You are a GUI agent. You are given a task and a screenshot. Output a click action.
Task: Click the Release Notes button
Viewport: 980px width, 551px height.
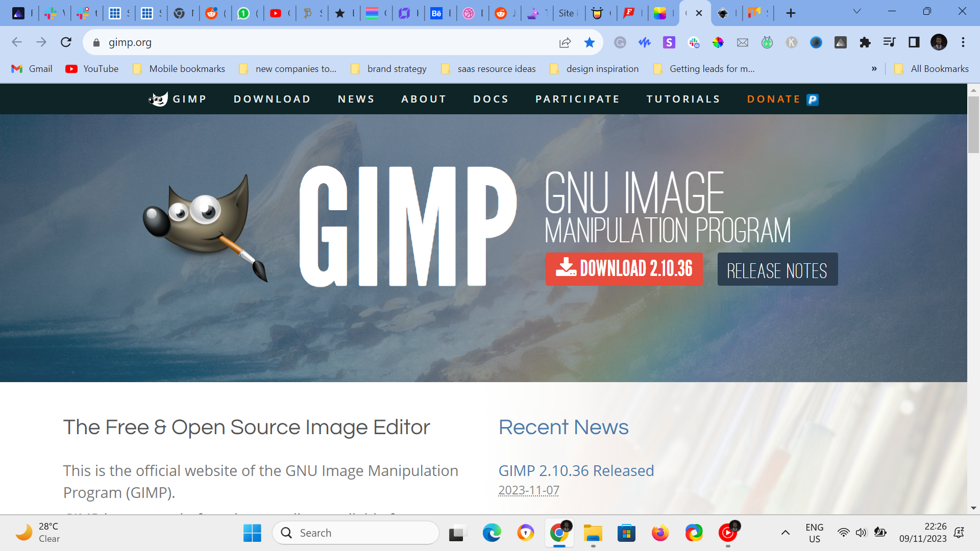[x=777, y=269]
